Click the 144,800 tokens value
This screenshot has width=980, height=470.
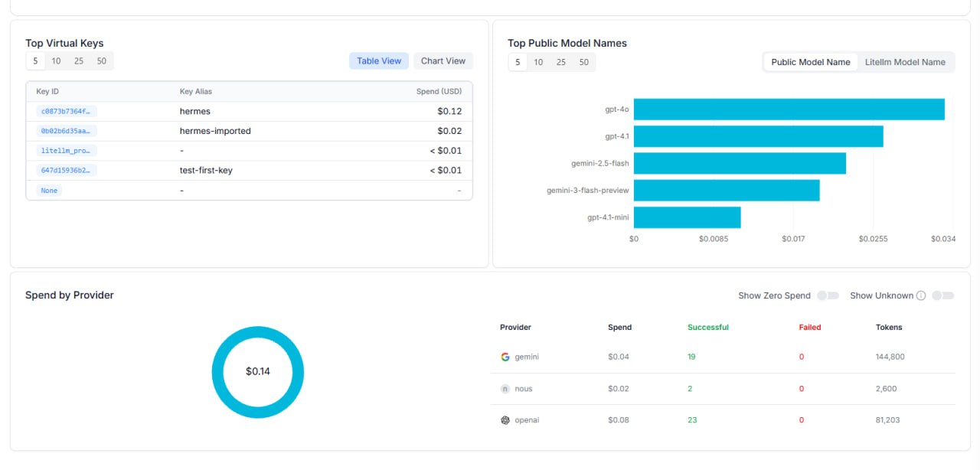coord(890,357)
